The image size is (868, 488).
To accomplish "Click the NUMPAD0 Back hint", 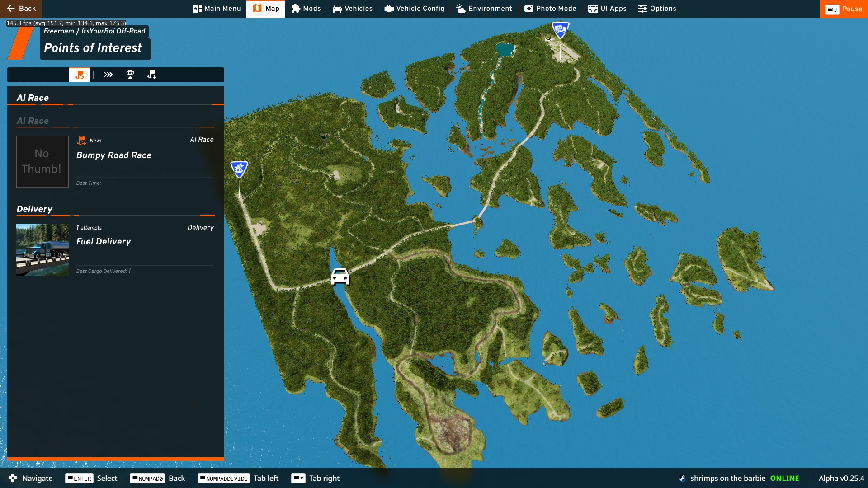I will coord(157,478).
